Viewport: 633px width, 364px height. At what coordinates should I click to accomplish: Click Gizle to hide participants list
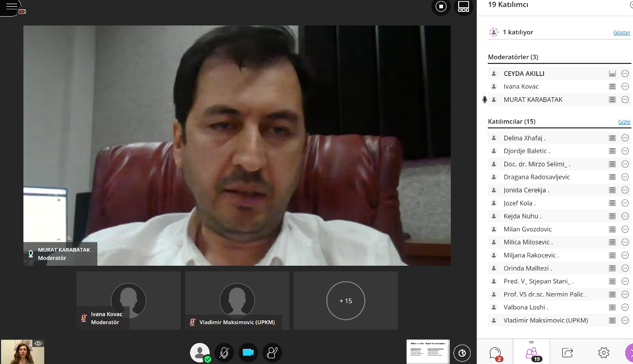click(x=624, y=122)
